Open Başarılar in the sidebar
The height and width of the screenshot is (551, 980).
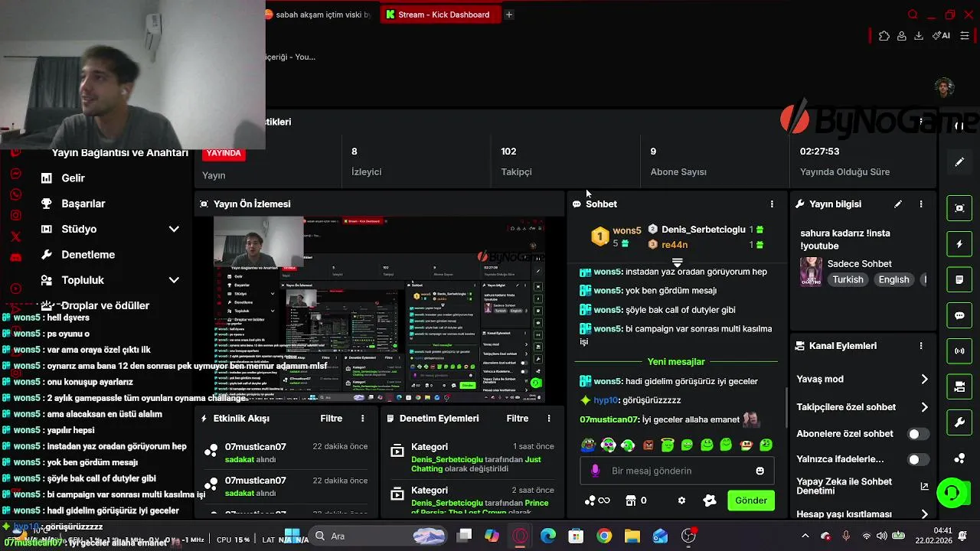[83, 204]
